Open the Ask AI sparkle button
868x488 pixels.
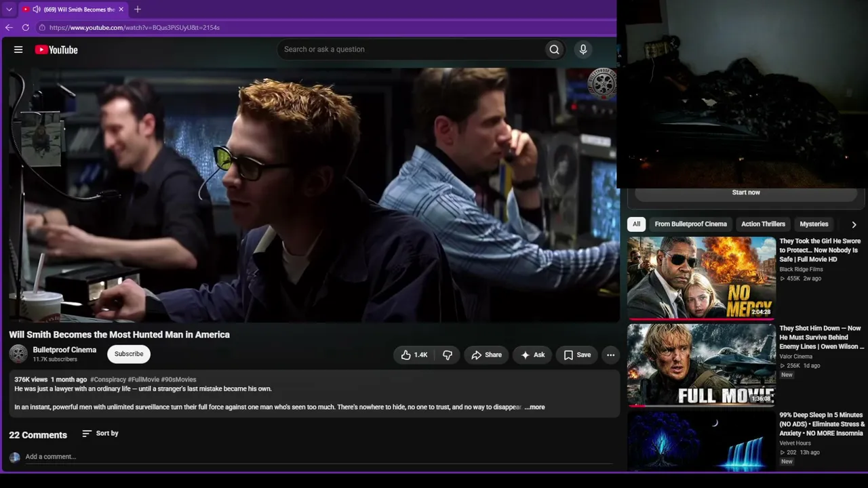pos(532,355)
